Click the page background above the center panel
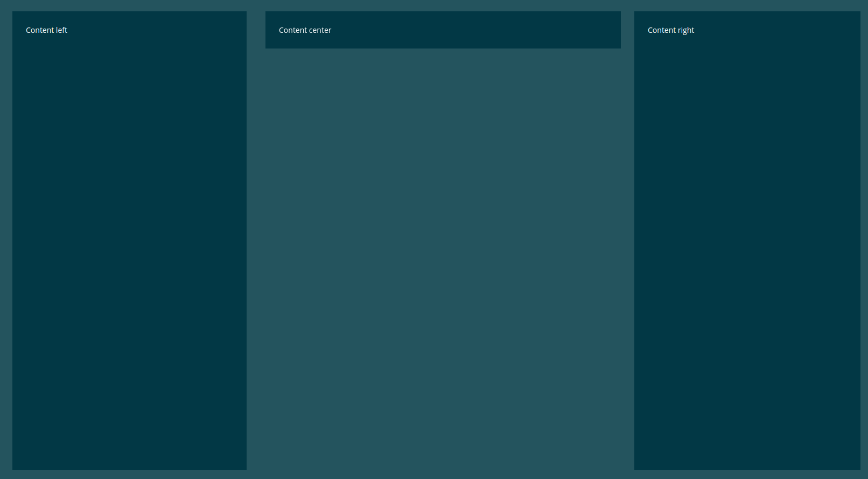The image size is (868, 479). point(443,5)
